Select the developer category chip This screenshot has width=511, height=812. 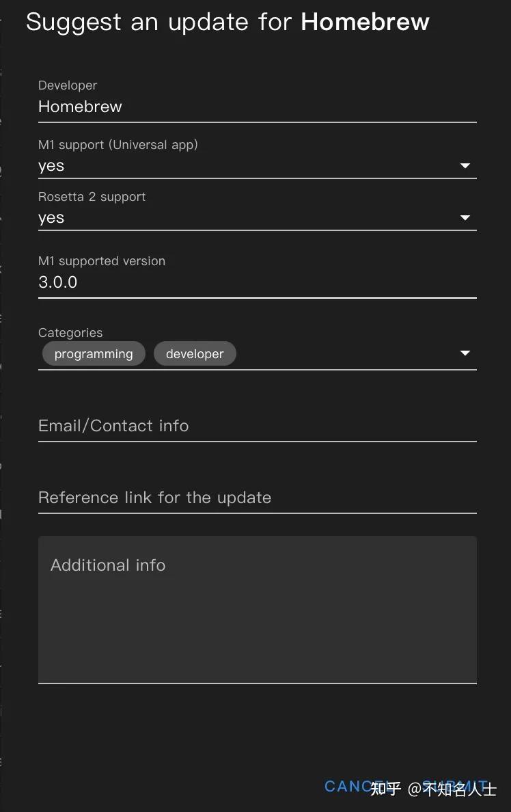195,354
